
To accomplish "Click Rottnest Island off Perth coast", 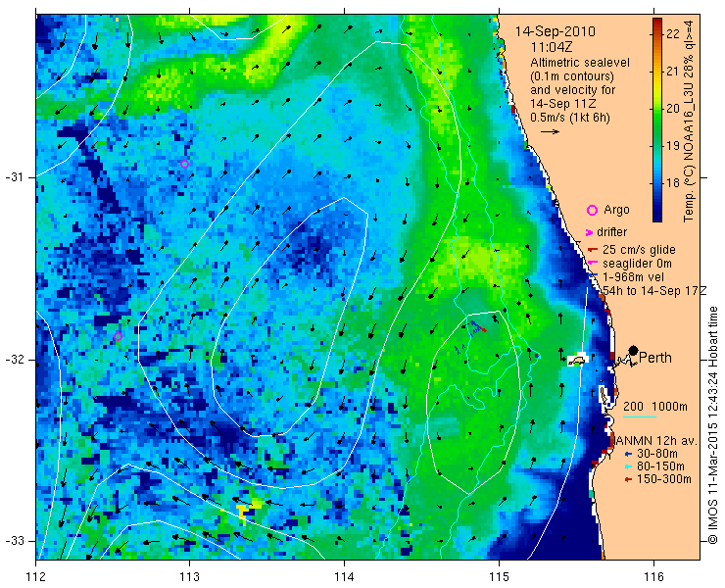I will tap(577, 361).
